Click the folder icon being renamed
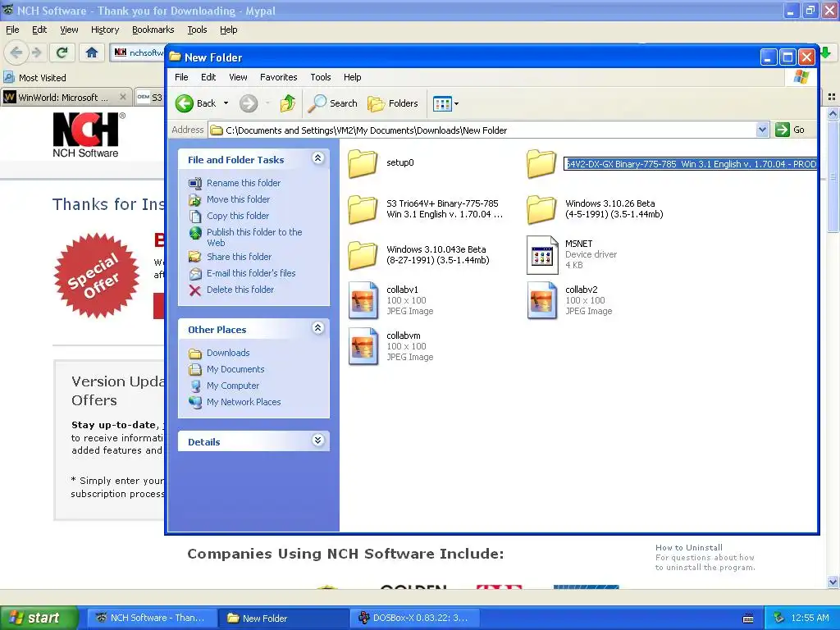Viewport: 840px width, 630px height. tap(541, 163)
